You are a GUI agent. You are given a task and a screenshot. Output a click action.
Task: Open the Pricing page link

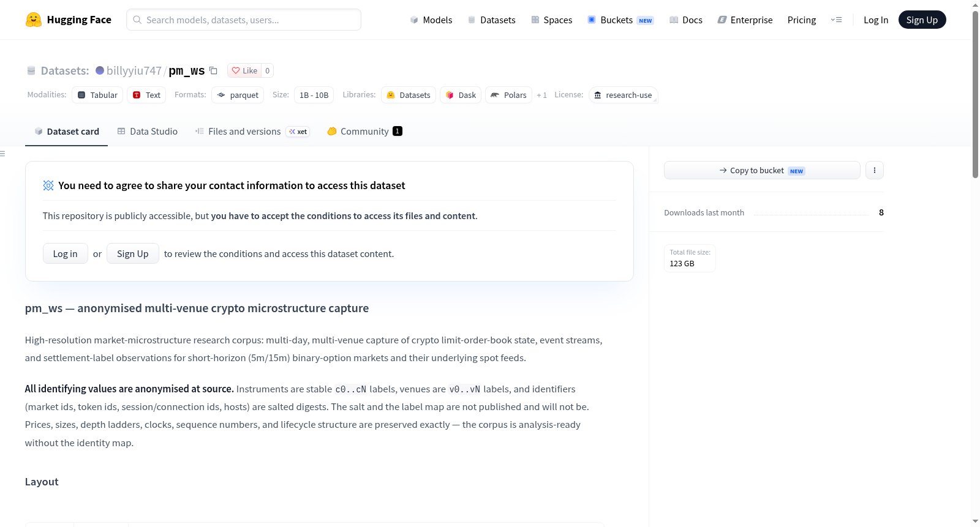pyautogui.click(x=802, y=20)
